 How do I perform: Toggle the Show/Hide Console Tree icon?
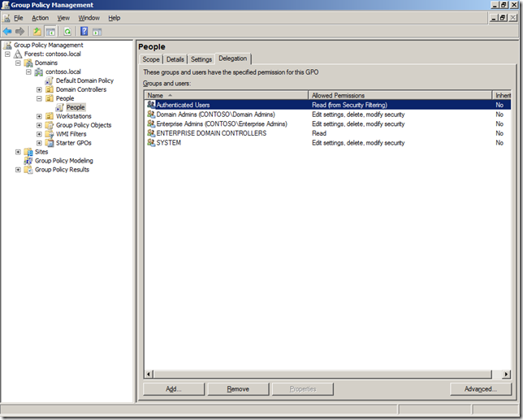click(50, 32)
